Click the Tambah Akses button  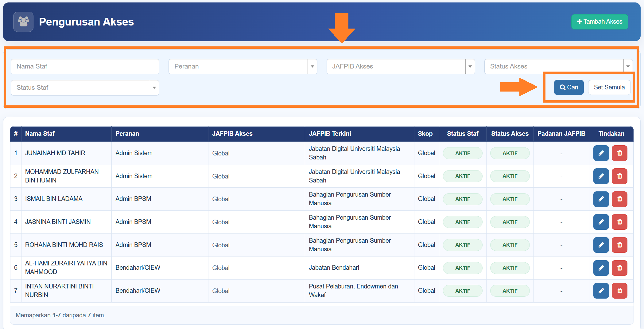tap(599, 22)
